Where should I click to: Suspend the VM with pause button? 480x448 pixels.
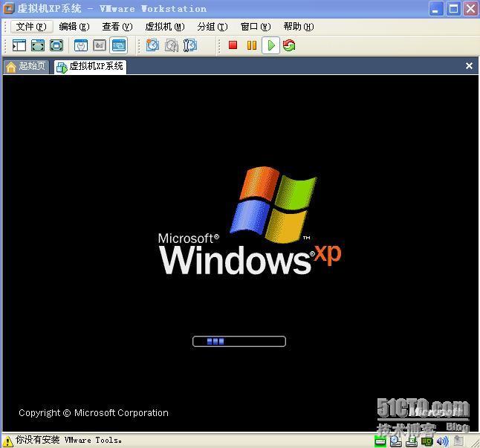252,45
